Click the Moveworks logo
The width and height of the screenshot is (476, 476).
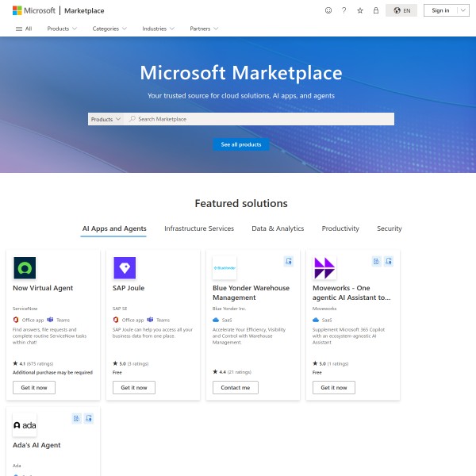[x=324, y=268]
